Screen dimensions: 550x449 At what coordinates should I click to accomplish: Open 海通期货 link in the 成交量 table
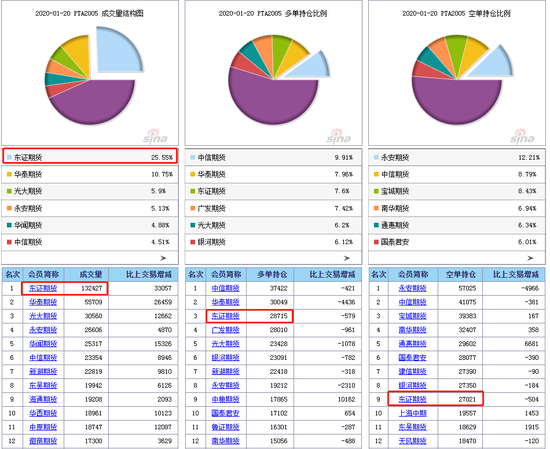[43, 399]
